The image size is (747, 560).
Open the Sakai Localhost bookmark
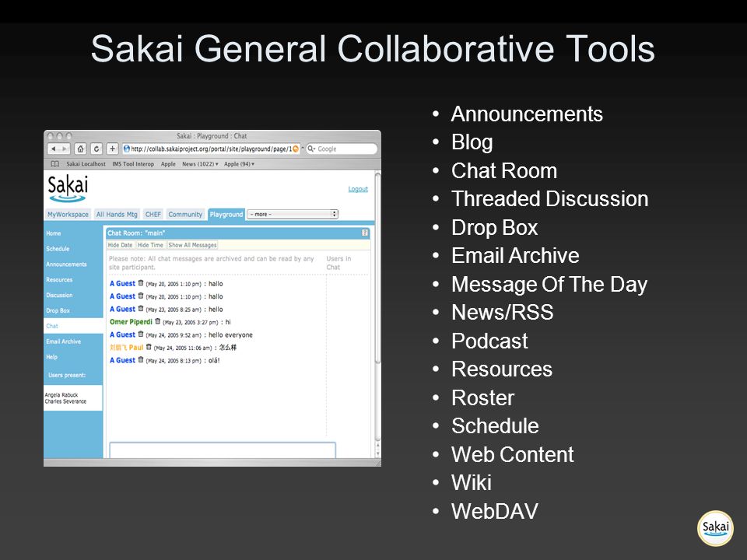86,164
